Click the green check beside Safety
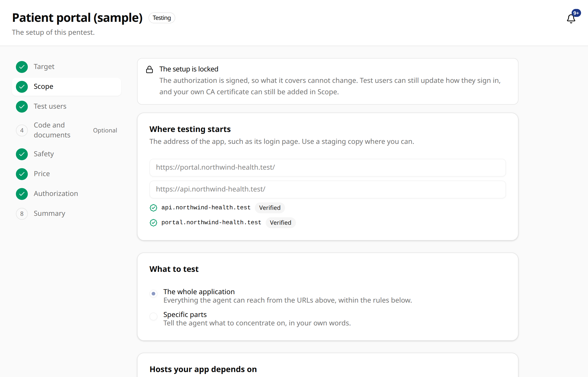The height and width of the screenshot is (377, 588). tap(22, 154)
